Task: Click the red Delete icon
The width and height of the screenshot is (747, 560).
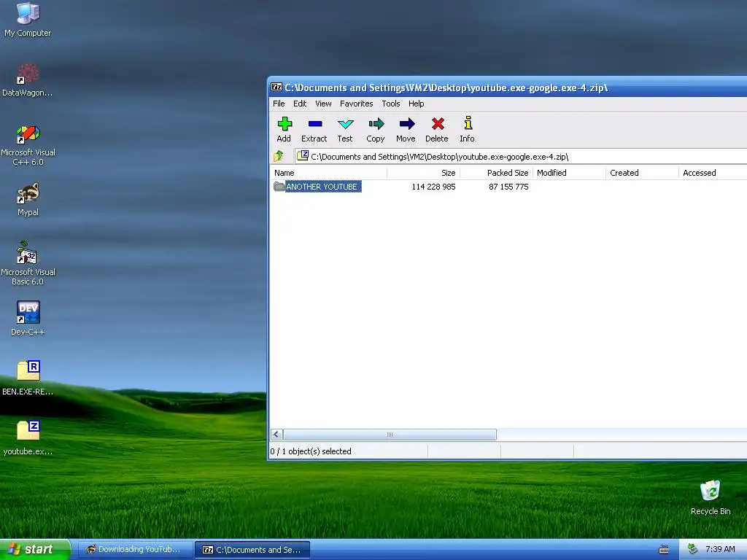Action: point(437,130)
